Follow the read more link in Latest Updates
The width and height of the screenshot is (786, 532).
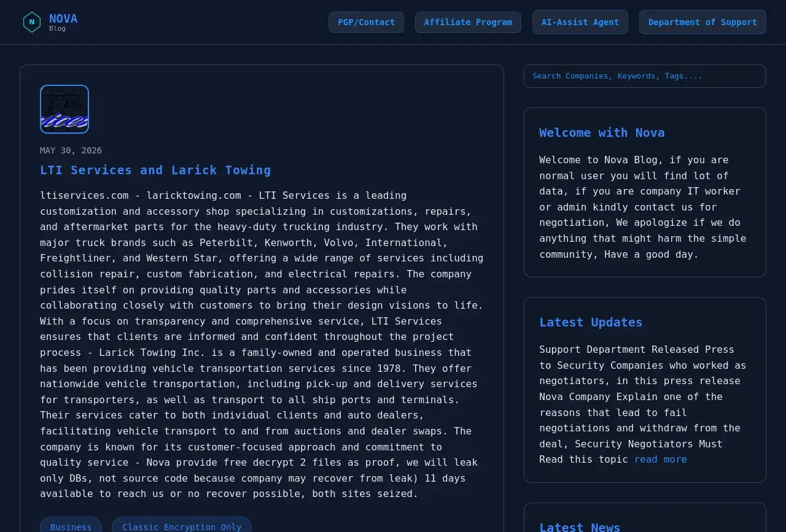[660, 460]
